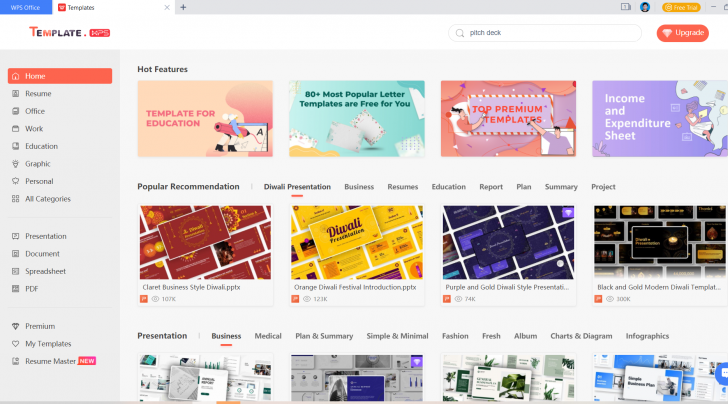Screen dimensions: 728x404
Task: Select the Simple & Minimal tab
Action: (397, 336)
